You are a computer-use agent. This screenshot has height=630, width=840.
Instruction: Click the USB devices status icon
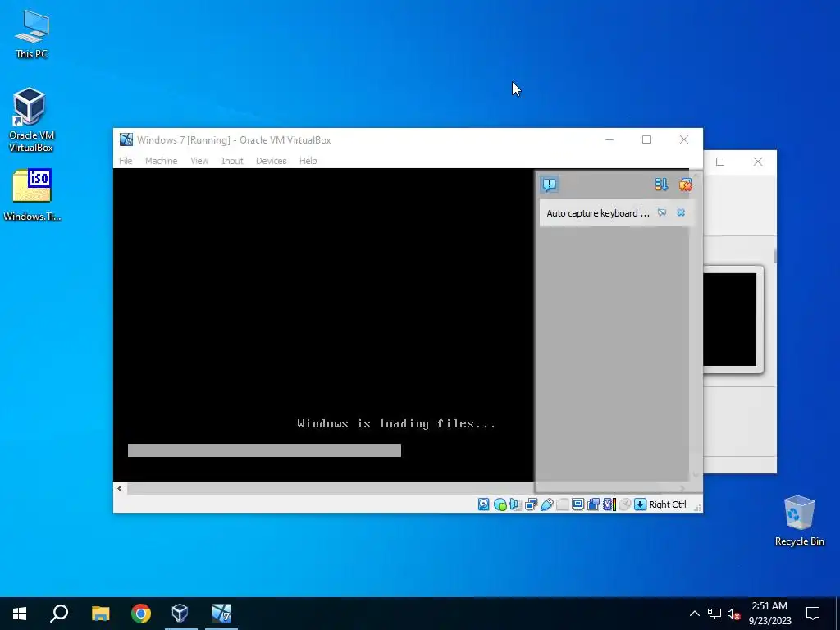point(546,504)
